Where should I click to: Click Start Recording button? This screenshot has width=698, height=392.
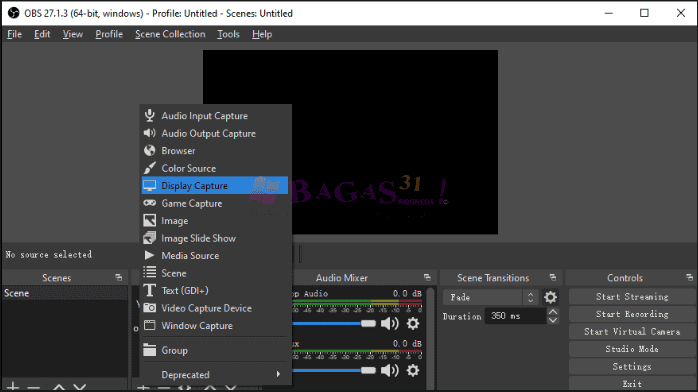tap(632, 314)
